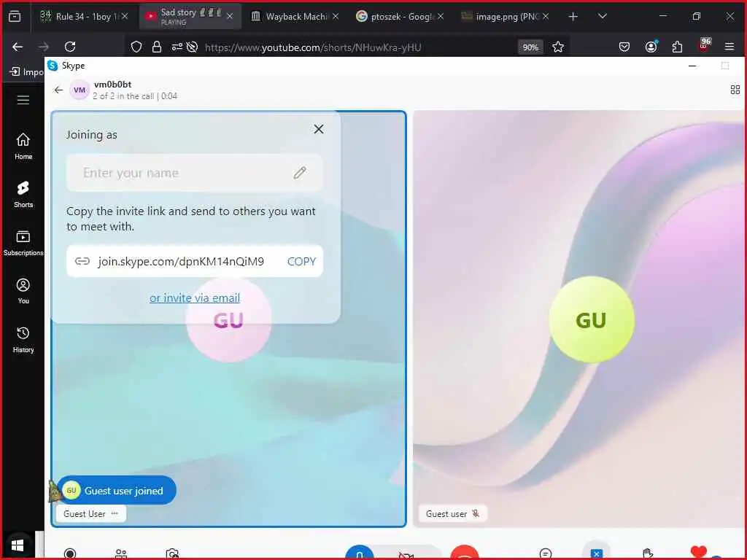Raise hand using the hand icon
This screenshot has width=747, height=560.
coord(648,554)
